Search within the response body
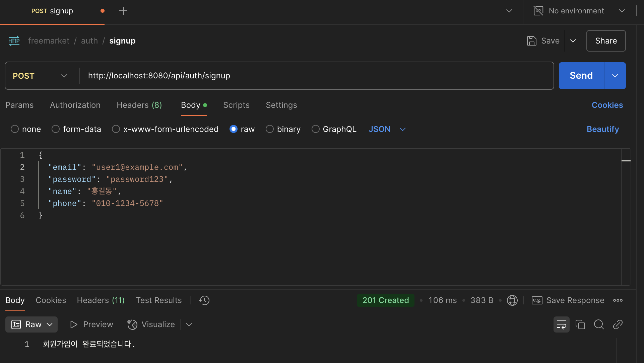The image size is (644, 363). tap(599, 324)
